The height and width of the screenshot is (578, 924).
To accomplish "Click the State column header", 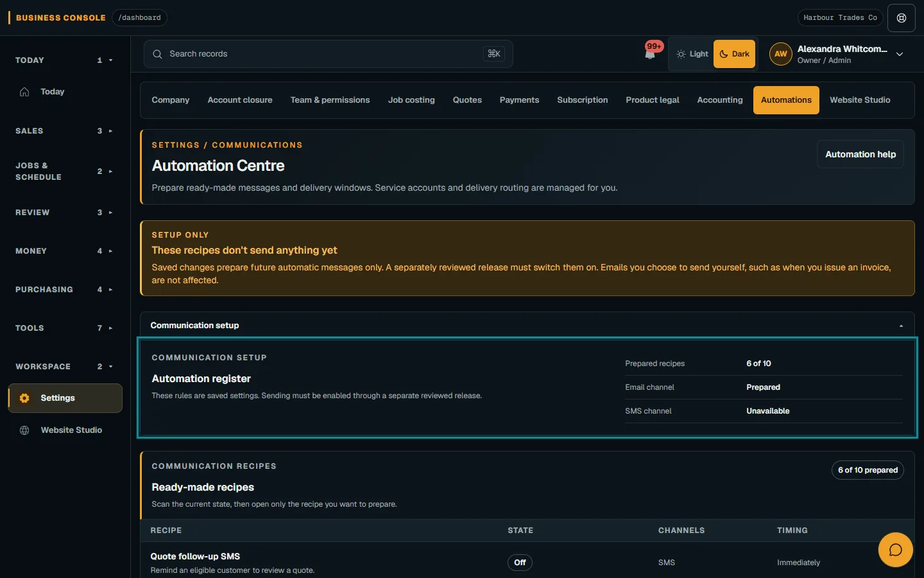I will point(520,530).
